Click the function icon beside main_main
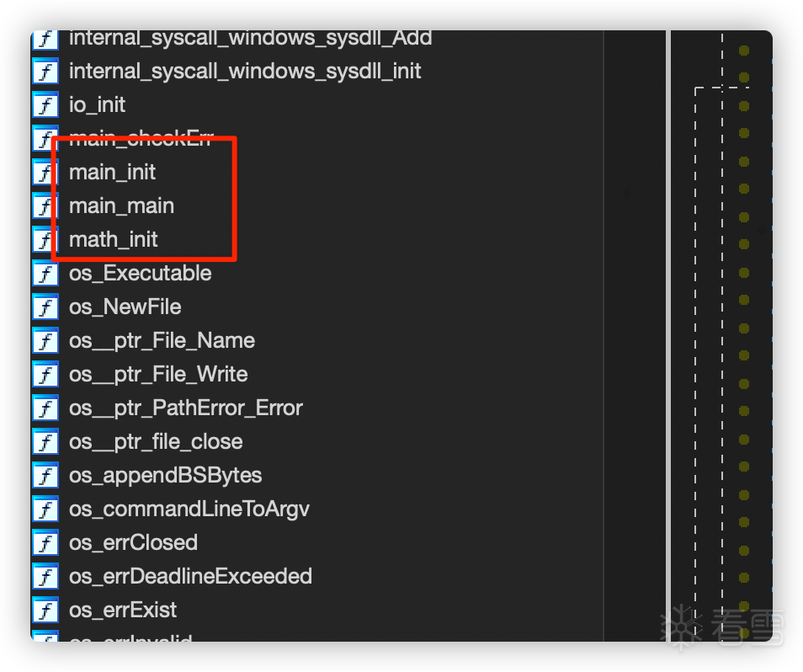 [x=45, y=206]
